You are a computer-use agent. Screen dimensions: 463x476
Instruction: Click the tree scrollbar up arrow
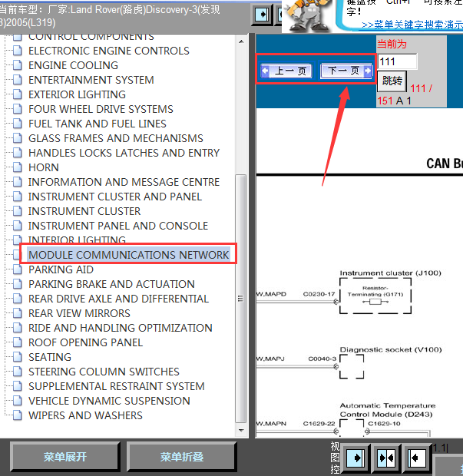(241, 41)
